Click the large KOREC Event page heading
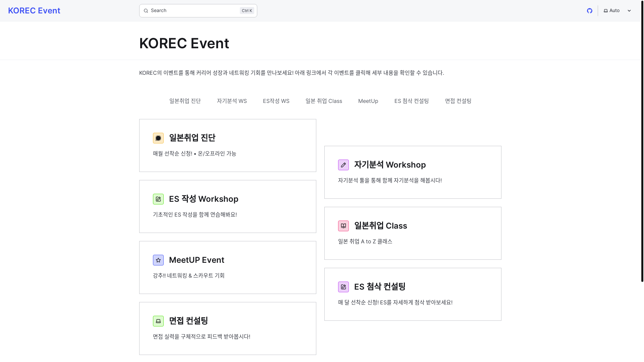Screen dimensions: 644x362 tap(184, 43)
